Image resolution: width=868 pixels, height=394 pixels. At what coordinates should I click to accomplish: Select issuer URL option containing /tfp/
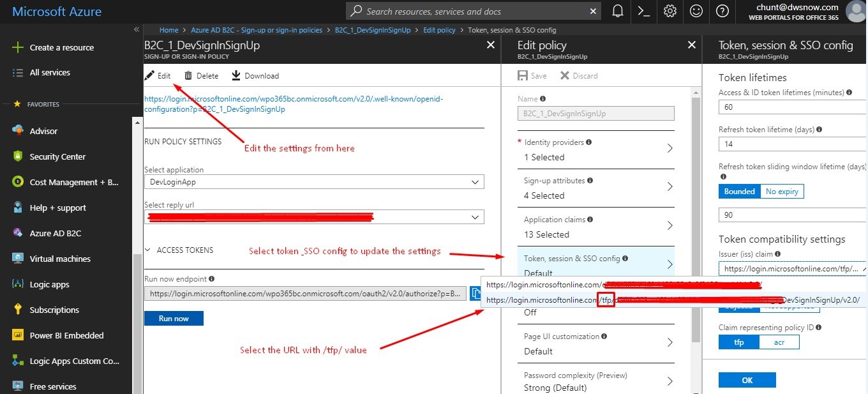coord(674,299)
